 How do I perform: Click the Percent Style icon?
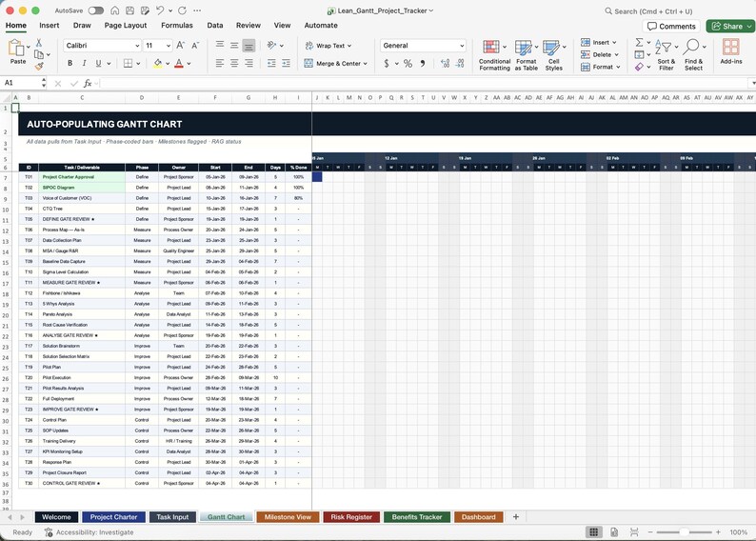pyautogui.click(x=408, y=63)
